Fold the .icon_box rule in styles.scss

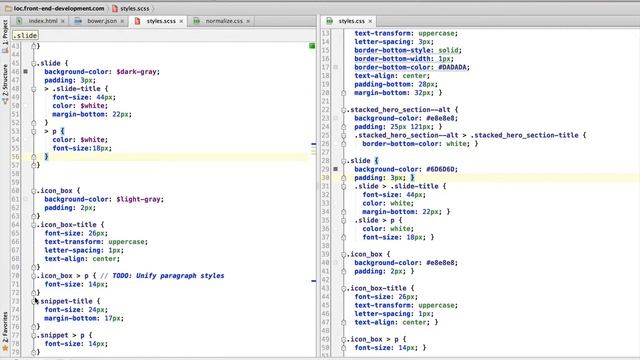[33, 191]
